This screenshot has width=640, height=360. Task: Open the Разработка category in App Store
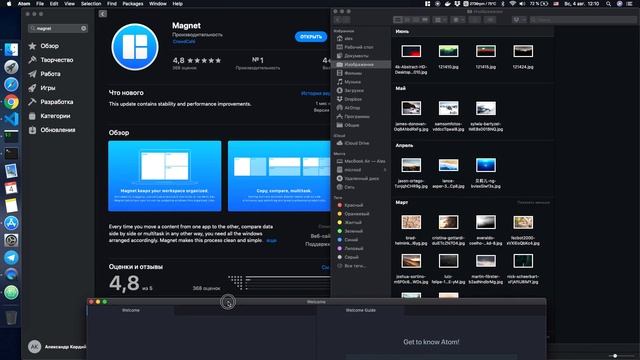click(51, 102)
